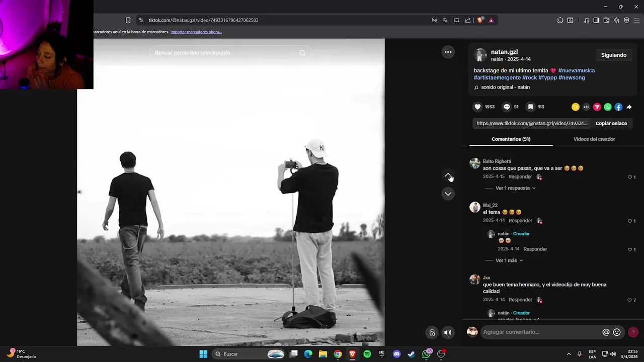This screenshot has width=644, height=362.
Task: Like the video via heart icon
Action: click(477, 107)
